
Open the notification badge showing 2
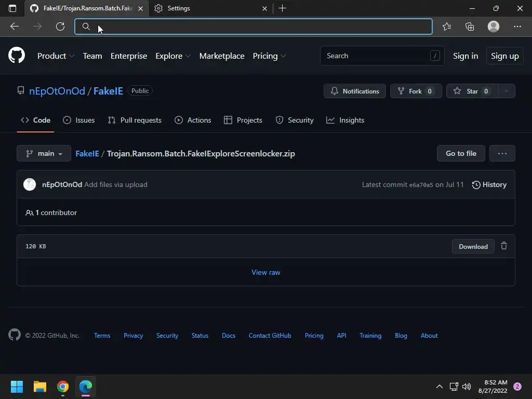(517, 387)
